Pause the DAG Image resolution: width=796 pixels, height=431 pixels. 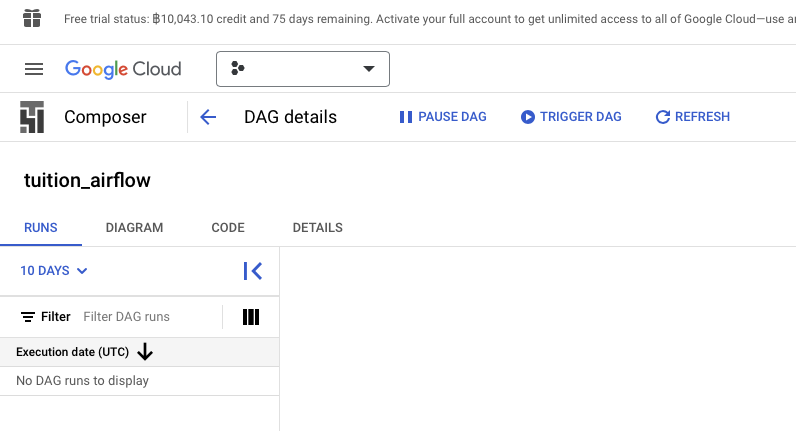click(443, 117)
